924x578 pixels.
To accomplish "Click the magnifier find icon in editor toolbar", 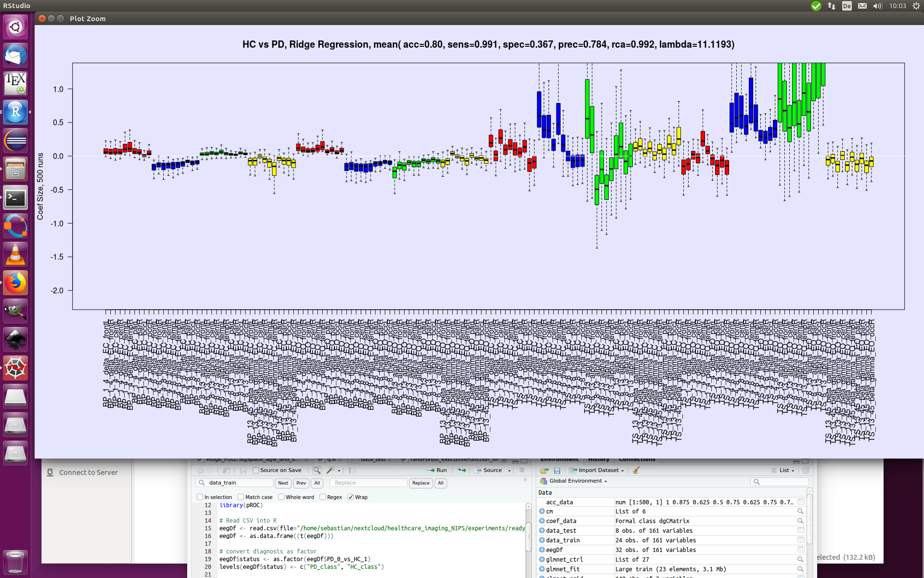I will click(317, 470).
